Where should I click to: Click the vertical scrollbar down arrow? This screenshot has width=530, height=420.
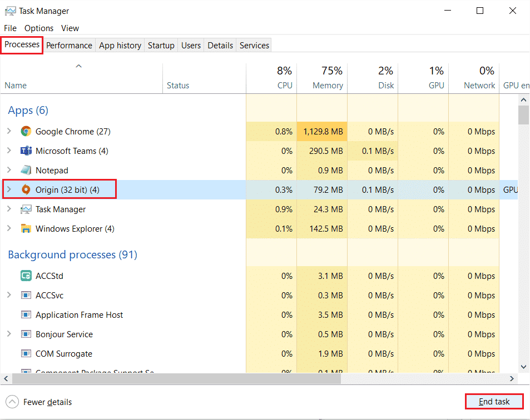523,367
